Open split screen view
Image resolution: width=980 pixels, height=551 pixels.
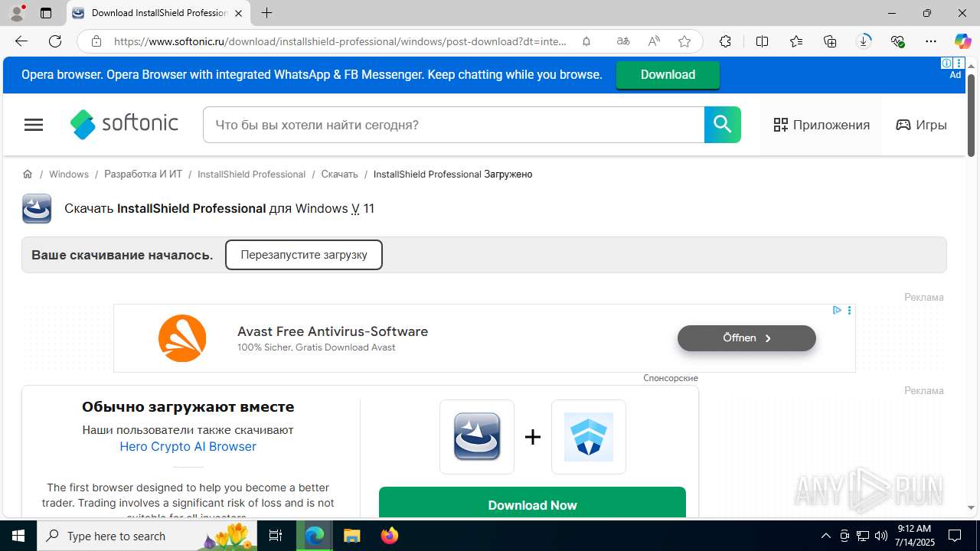[762, 41]
